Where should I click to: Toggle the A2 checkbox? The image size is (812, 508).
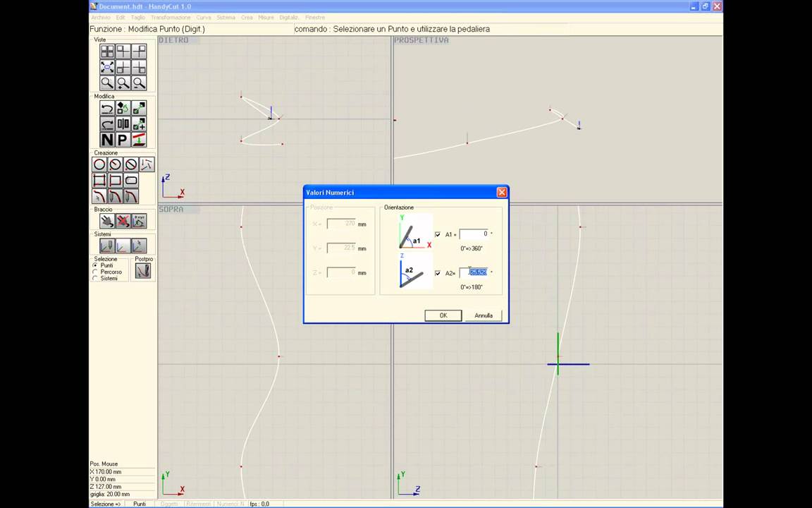[x=438, y=273]
